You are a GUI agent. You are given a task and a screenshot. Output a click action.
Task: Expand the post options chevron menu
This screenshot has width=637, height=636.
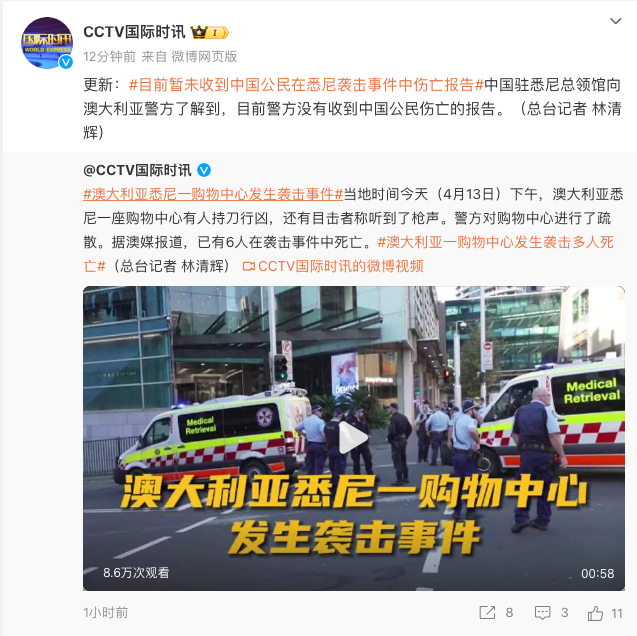coord(616,21)
